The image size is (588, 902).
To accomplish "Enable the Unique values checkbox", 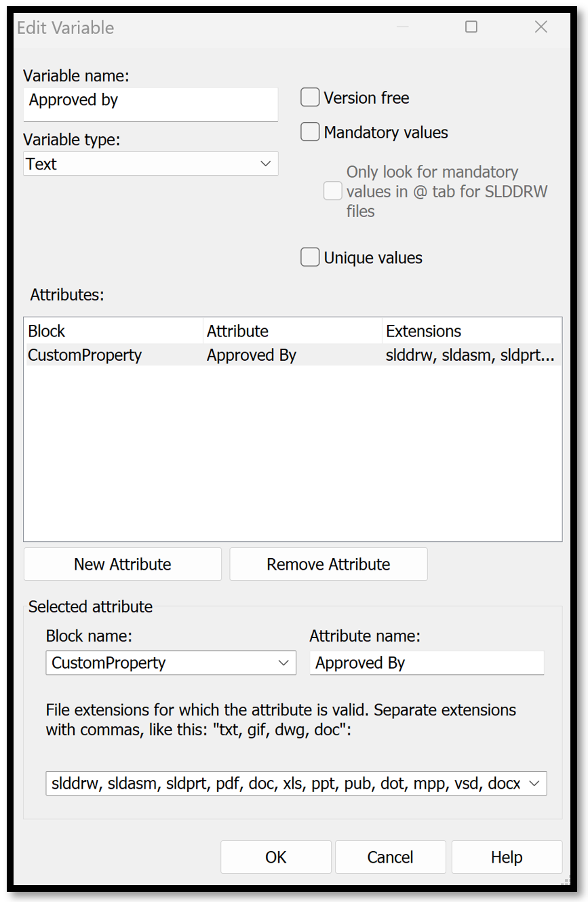I will coord(310,257).
